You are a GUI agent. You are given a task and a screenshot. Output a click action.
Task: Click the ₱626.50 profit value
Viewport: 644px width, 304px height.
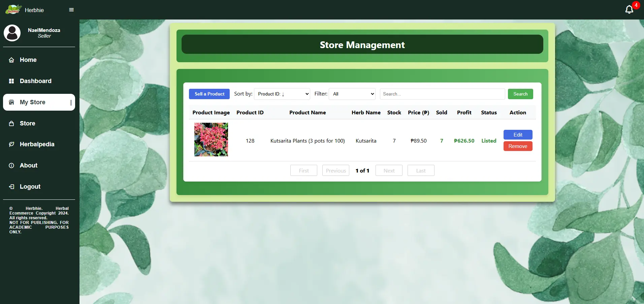coord(464,141)
